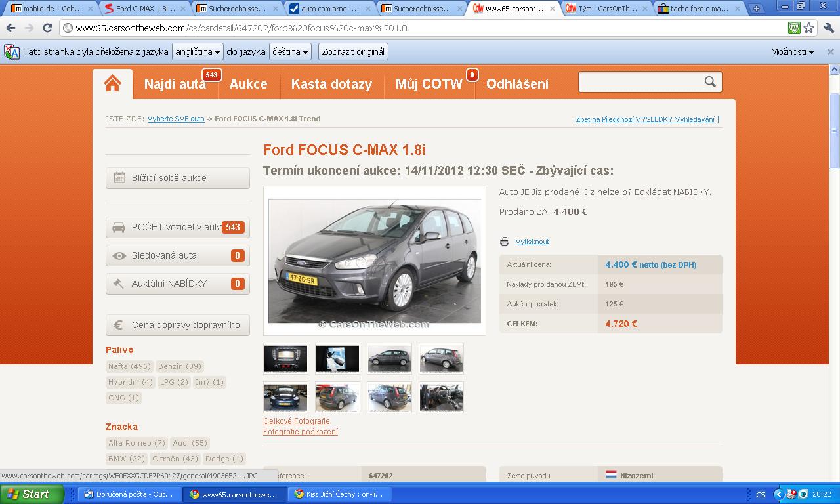Open the source language dropdown angličtina
The width and height of the screenshot is (840, 504).
tap(198, 52)
